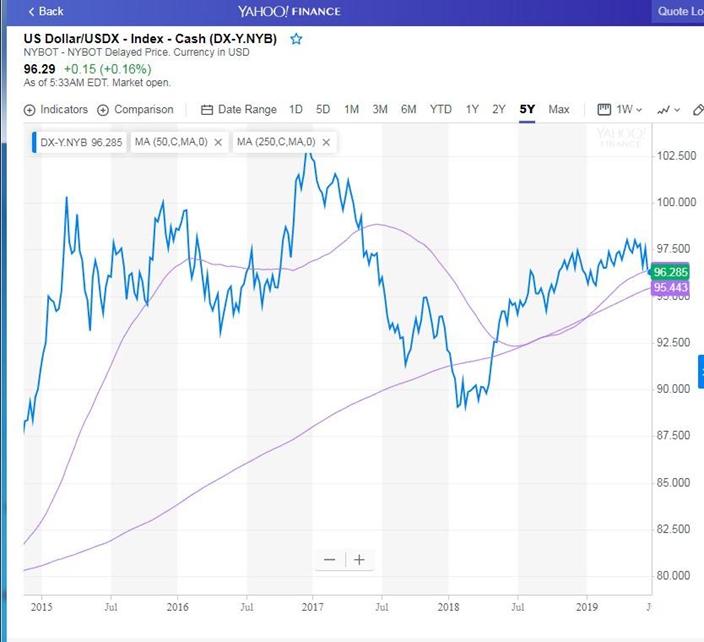This screenshot has width=704, height=642.
Task: Select the 5Y time range
Action: [x=527, y=110]
